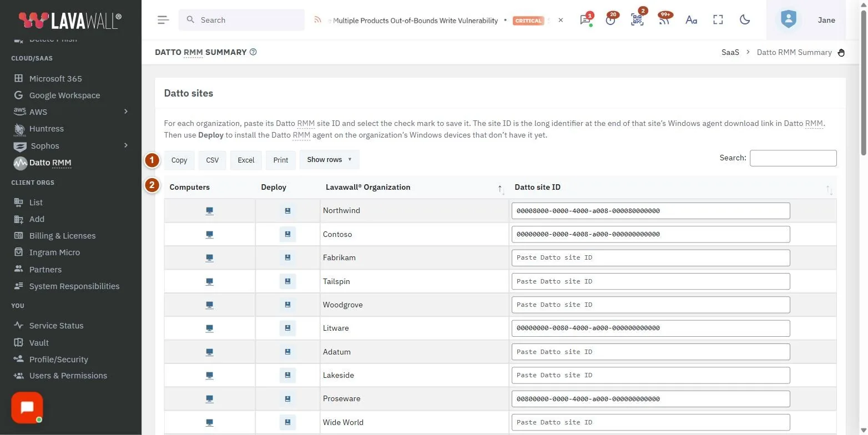View computers for Litware

210,328
